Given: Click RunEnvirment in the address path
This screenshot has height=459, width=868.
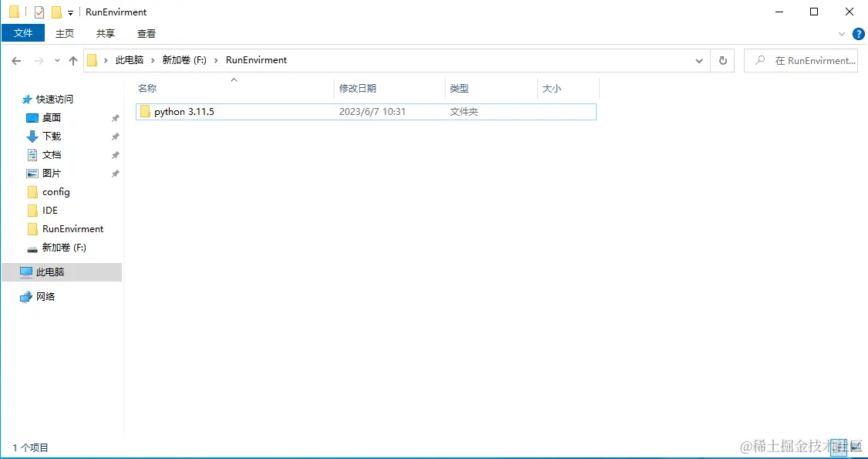Looking at the screenshot, I should coord(256,60).
